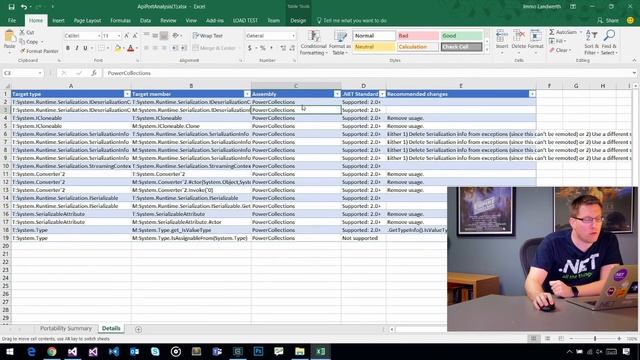Open Windows Start menu
Viewport: 640px width, 360px height.
point(9,351)
